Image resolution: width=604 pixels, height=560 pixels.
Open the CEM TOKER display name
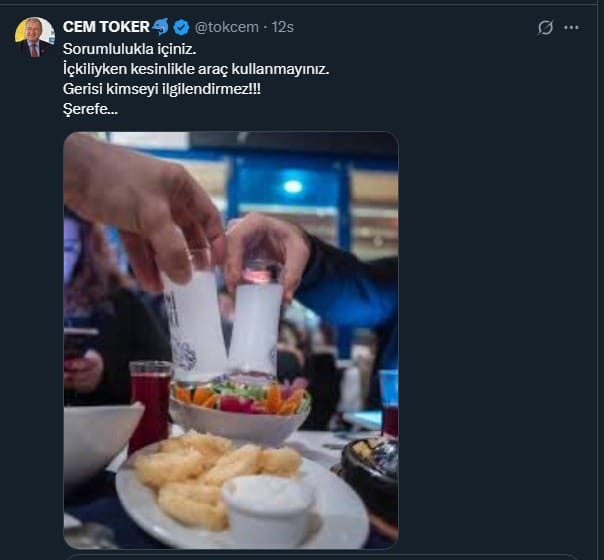click(105, 27)
